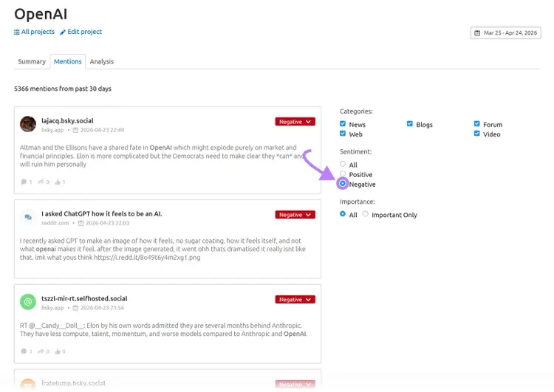
Task: Toggle the Blogs category checkbox
Action: [410, 123]
